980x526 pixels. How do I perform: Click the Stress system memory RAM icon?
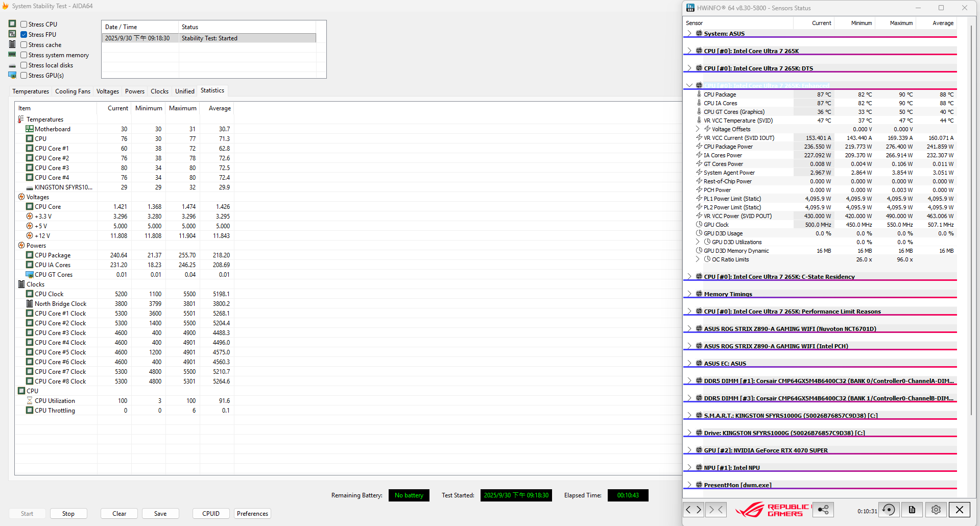click(12, 55)
